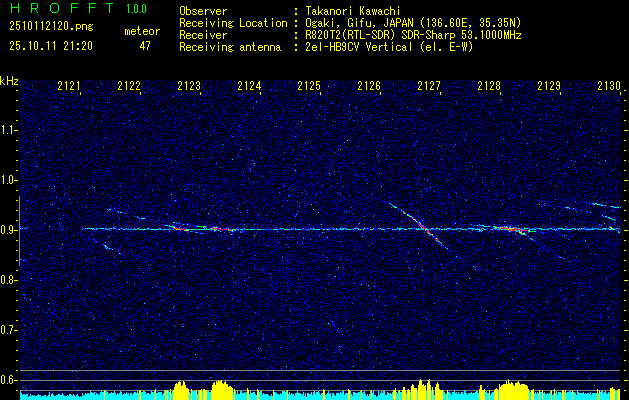Click the yellow power bar peak below 2123
The width and height of the screenshot is (629, 400).
[x=182, y=389]
